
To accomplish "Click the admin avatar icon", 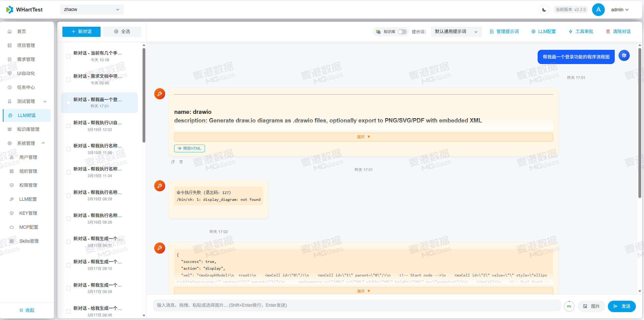I will (598, 10).
